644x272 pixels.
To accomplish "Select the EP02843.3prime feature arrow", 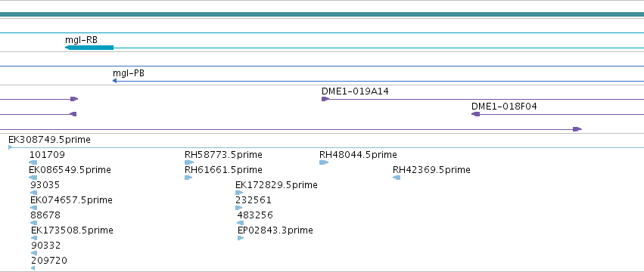I will (241, 238).
